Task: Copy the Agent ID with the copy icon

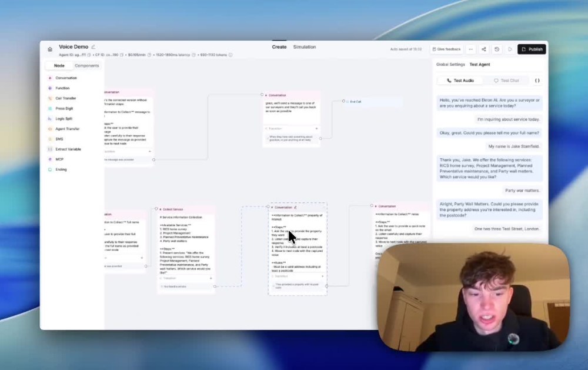Action: point(89,55)
